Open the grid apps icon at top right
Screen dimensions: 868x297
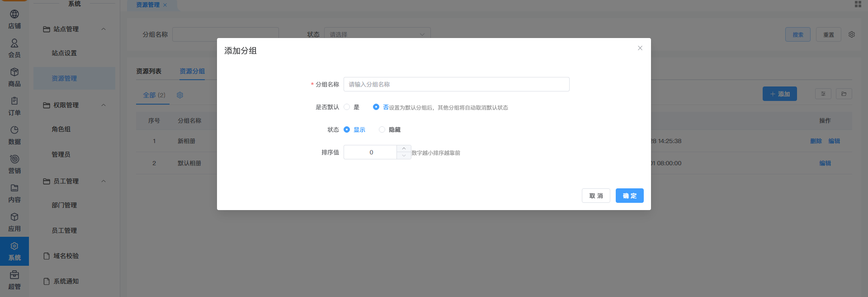pyautogui.click(x=858, y=4)
